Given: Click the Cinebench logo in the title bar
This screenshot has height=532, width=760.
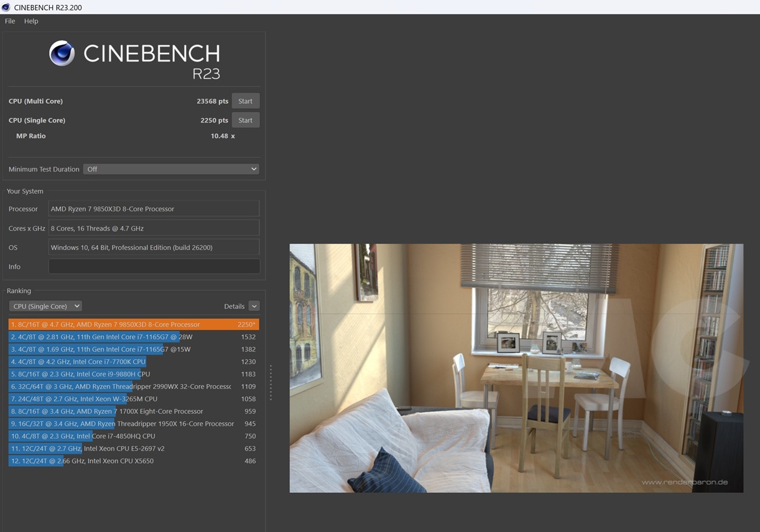Looking at the screenshot, I should 6,7.
